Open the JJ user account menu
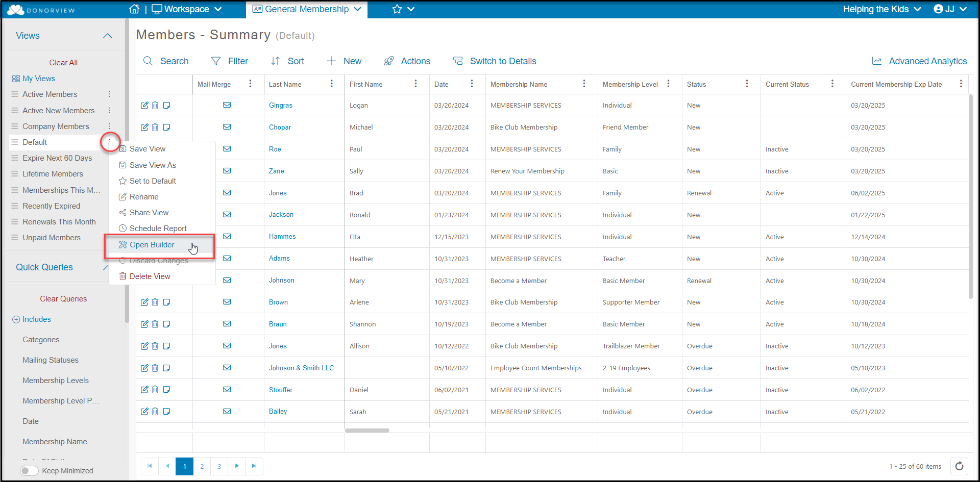This screenshot has width=980, height=482. pos(950,9)
